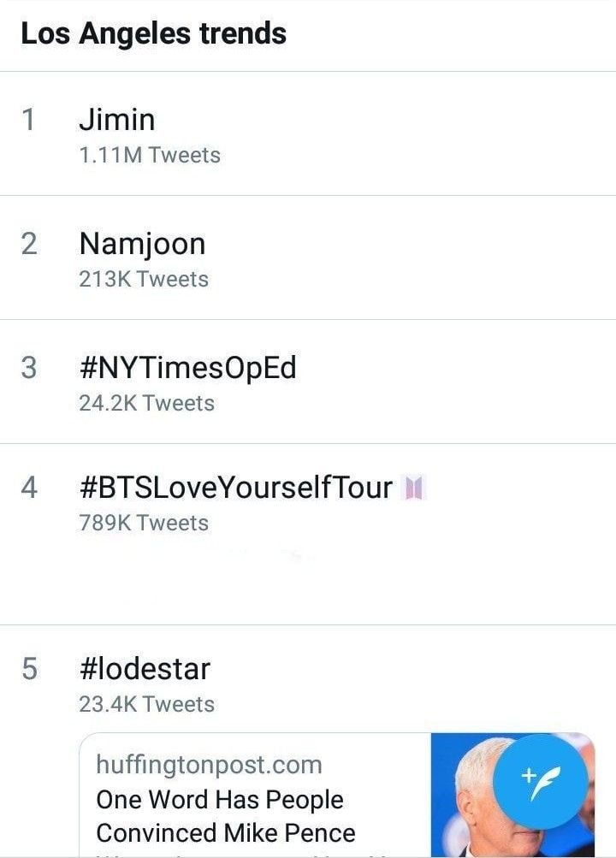Click the 1.11M Tweets count under Jimin

click(150, 155)
